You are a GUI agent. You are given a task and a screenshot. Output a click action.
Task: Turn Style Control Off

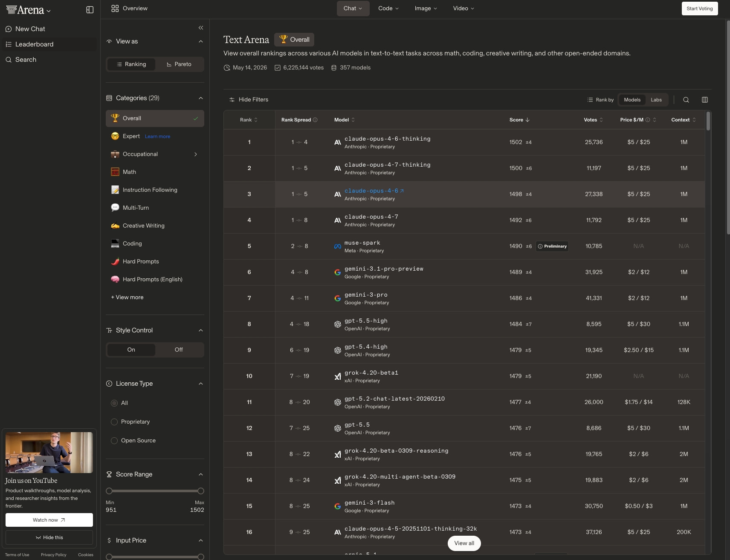[179, 350]
